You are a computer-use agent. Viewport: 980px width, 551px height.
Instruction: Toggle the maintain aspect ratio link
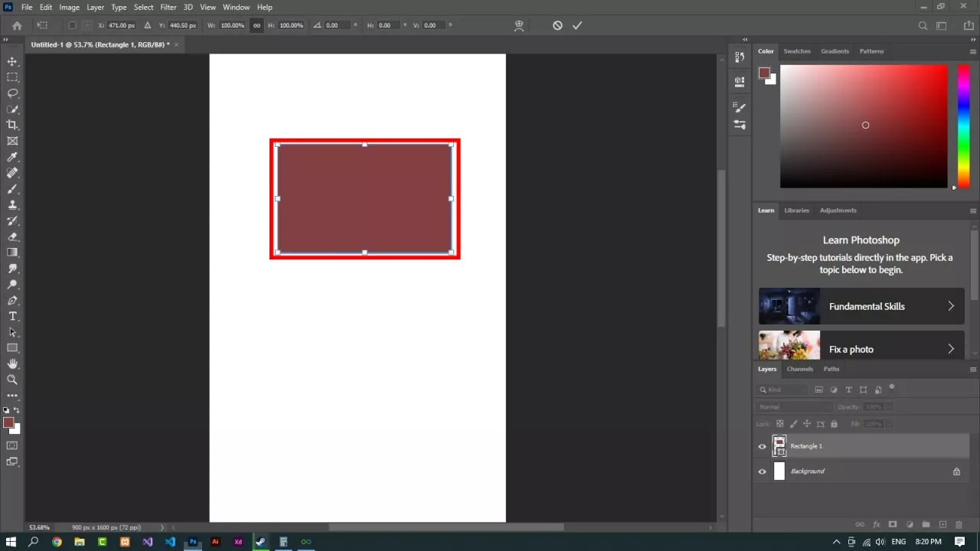pyautogui.click(x=256, y=25)
